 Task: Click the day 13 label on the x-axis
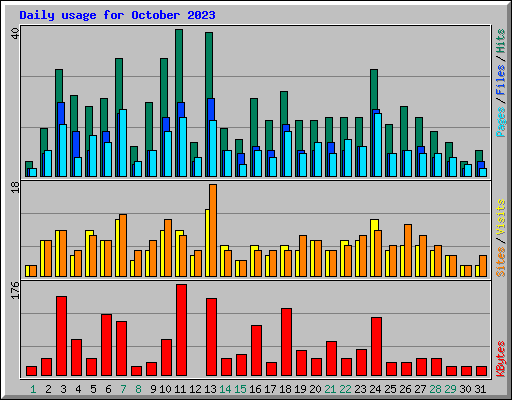(x=210, y=389)
